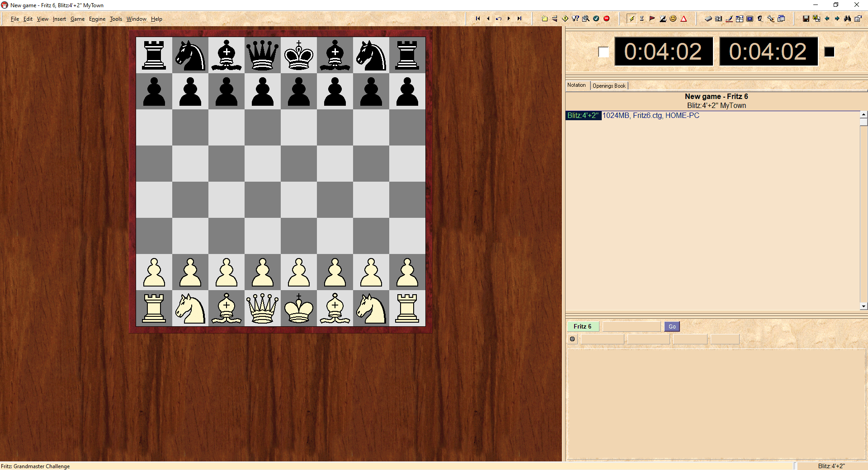868x470 pixels.
Task: Click the red flag icon
Action: pyautogui.click(x=652, y=19)
